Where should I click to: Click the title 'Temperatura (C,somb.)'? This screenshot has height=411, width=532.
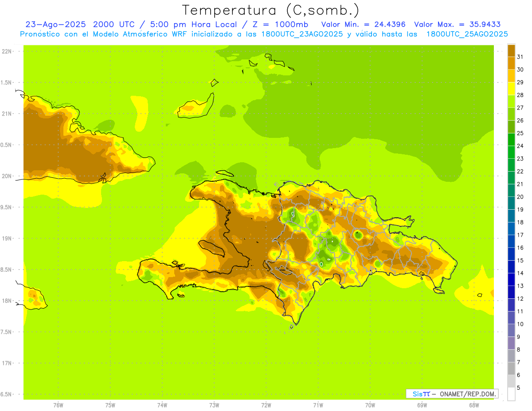(271, 10)
